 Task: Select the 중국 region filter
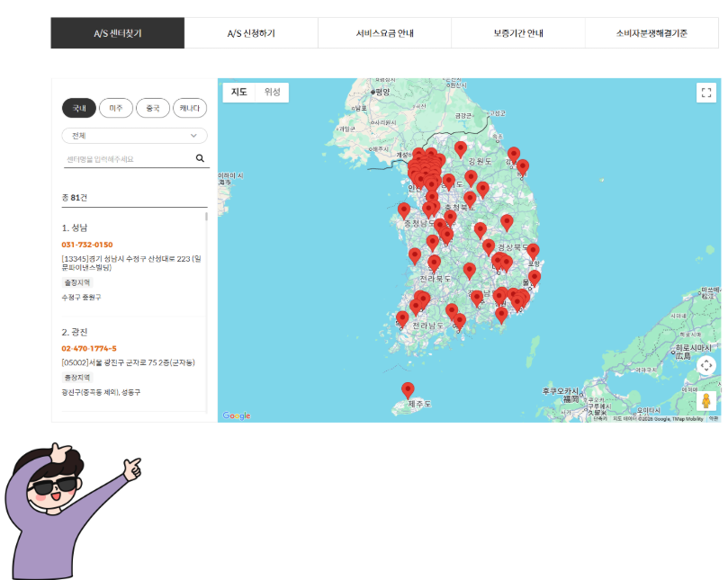click(153, 108)
